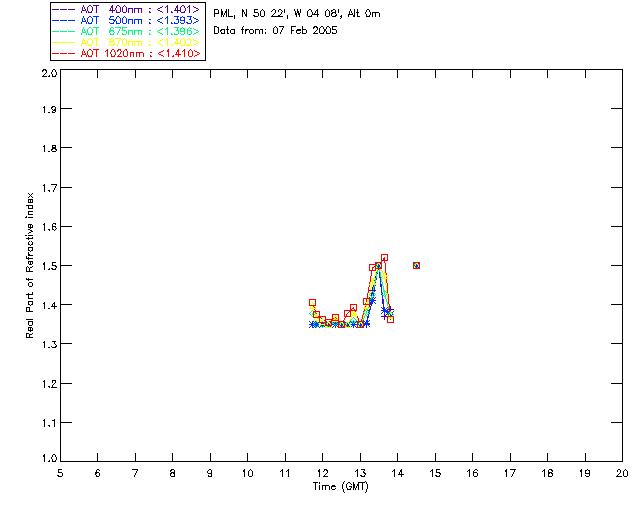Click the isolated data point near 14.5 GMT

[x=416, y=265]
